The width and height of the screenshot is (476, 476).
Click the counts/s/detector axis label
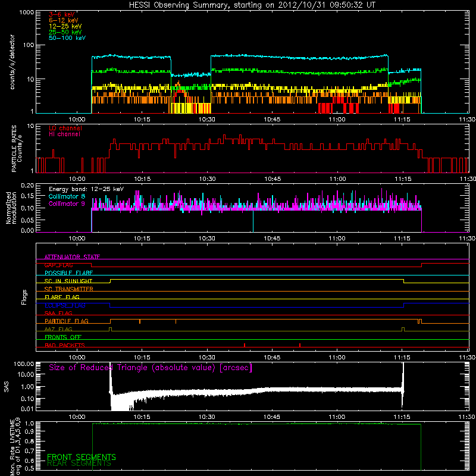[12, 62]
